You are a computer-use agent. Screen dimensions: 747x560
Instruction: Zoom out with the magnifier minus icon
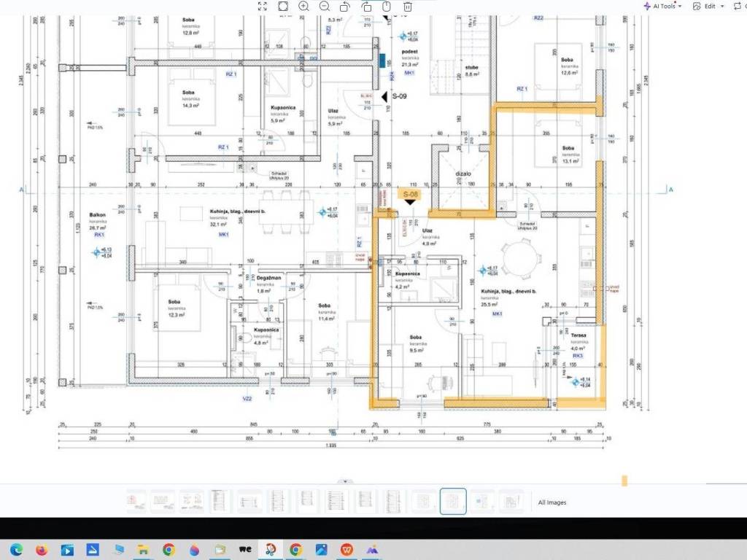point(324,6)
